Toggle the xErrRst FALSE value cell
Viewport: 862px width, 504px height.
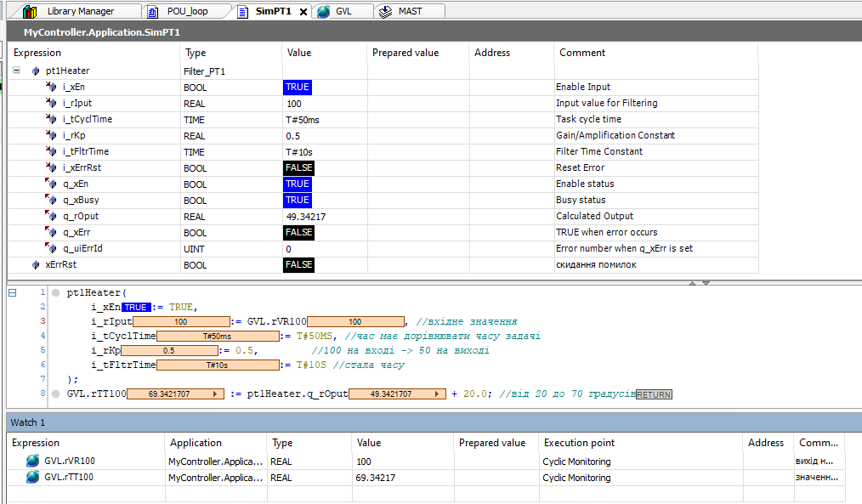[298, 264]
